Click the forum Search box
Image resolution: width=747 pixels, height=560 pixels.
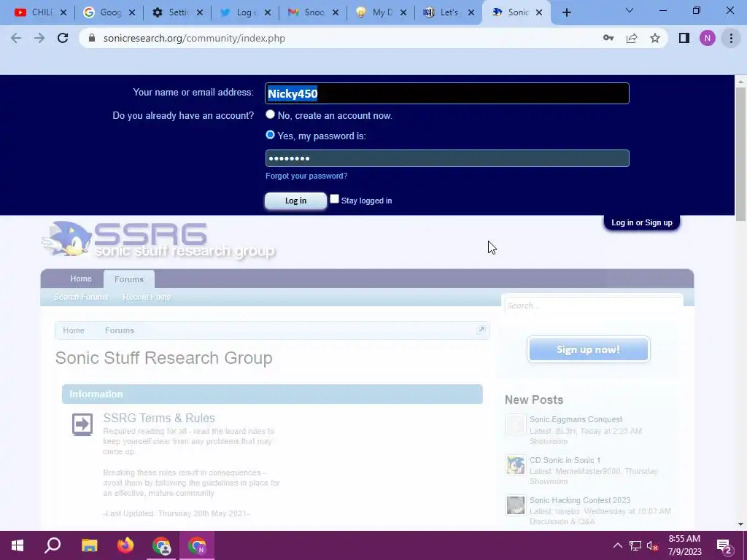pos(593,306)
